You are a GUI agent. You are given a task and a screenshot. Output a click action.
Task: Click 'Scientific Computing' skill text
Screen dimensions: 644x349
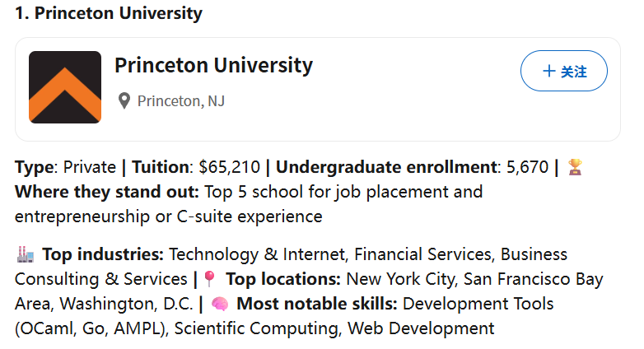coord(257,328)
